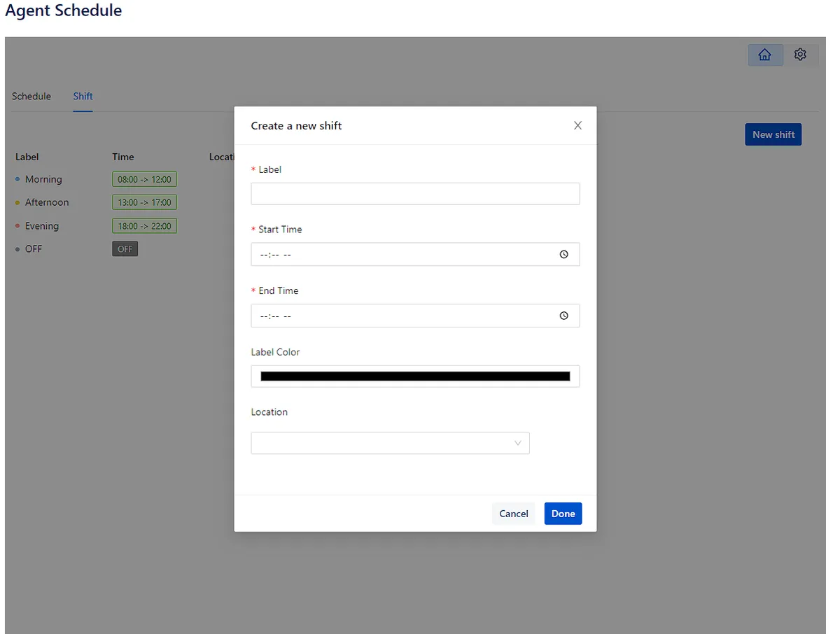
Task: Focus the Label text field
Action: (415, 194)
